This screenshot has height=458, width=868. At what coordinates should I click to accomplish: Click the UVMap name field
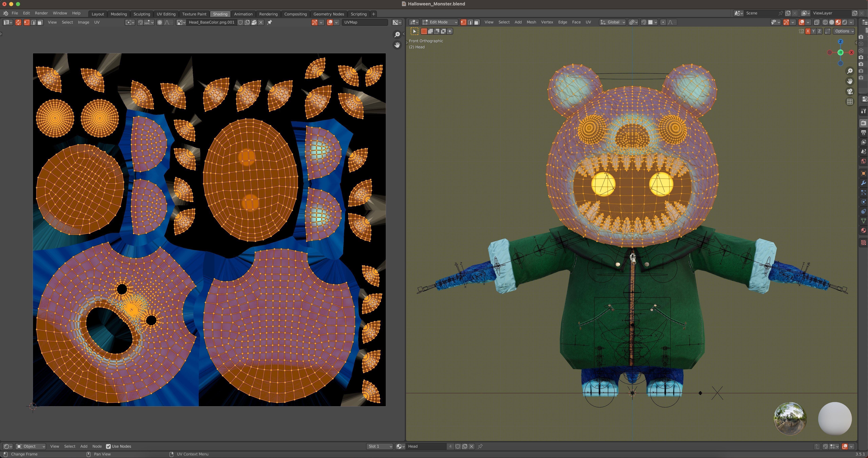tap(365, 22)
